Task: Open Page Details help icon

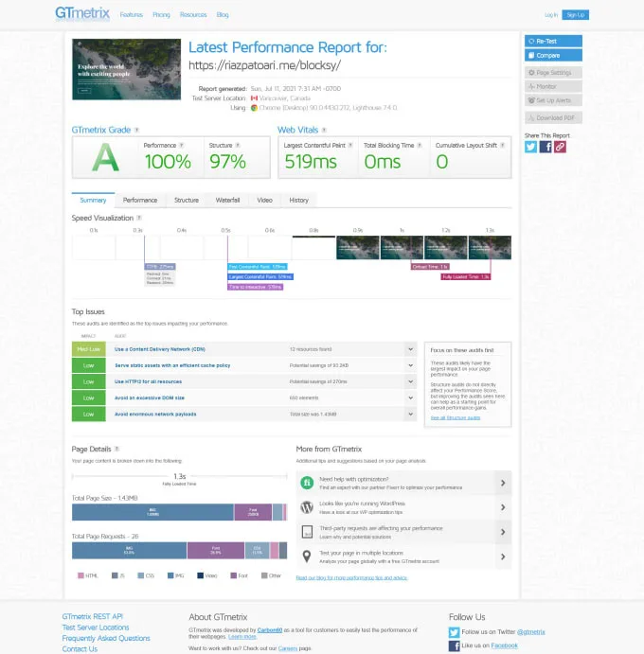Action: coord(116,449)
